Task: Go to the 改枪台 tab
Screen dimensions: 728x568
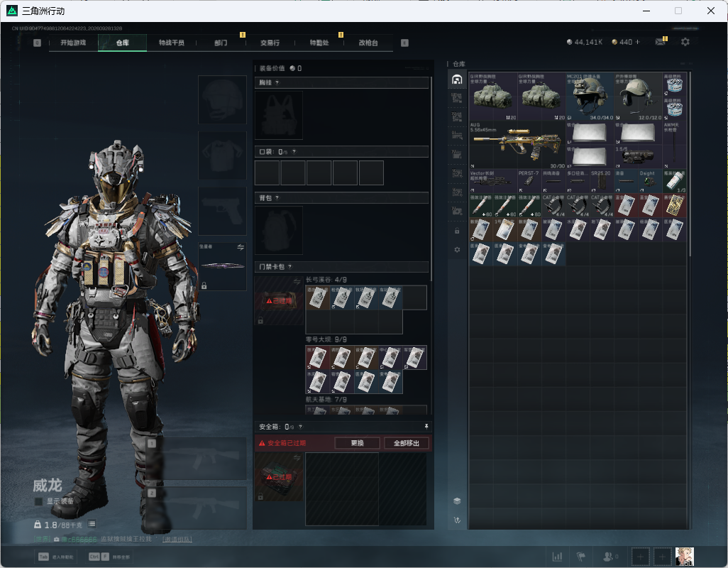Action: tap(368, 43)
